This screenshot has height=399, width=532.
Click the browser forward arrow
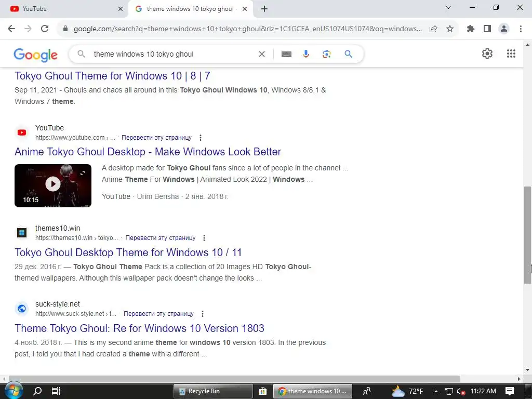coord(28,29)
